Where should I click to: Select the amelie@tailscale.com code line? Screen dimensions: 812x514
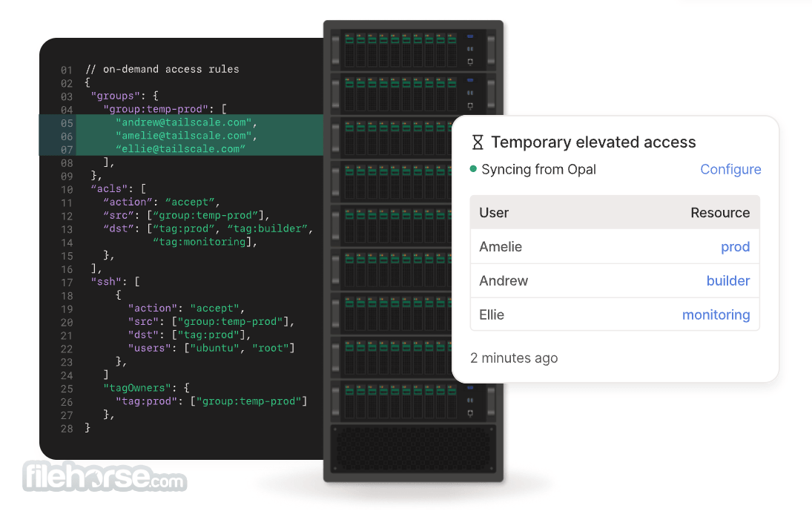coord(186,136)
